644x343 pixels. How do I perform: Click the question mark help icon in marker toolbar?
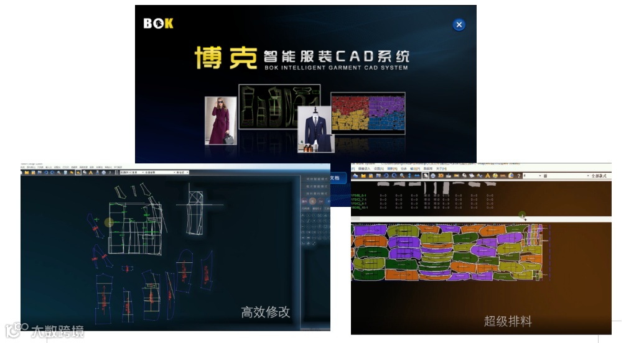click(x=519, y=176)
